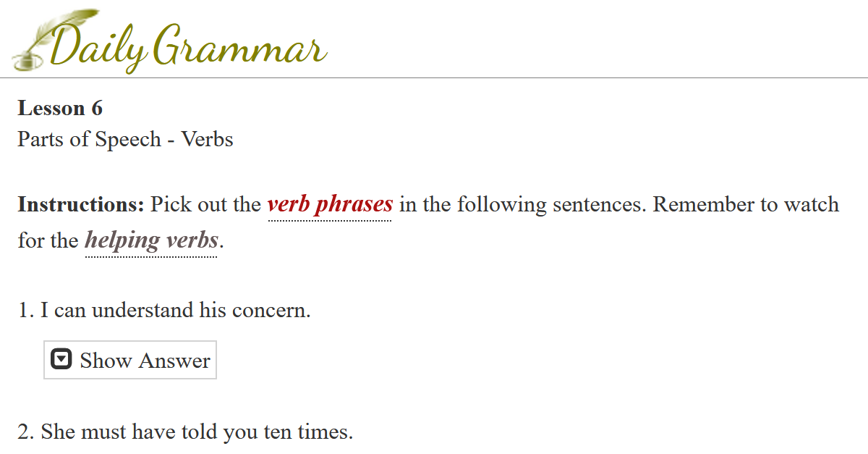Image resolution: width=868 pixels, height=454 pixels.
Task: Click the number '1.' before the first sentence
Action: click(x=26, y=311)
